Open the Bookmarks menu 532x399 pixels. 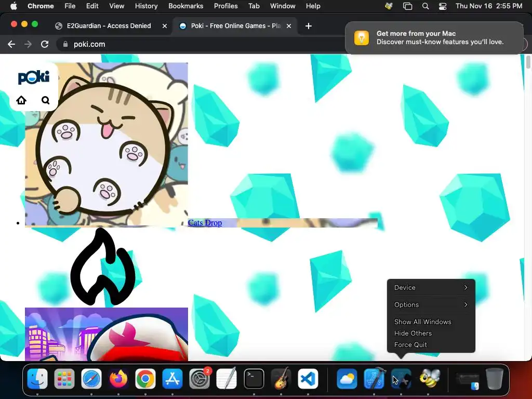coord(185,6)
